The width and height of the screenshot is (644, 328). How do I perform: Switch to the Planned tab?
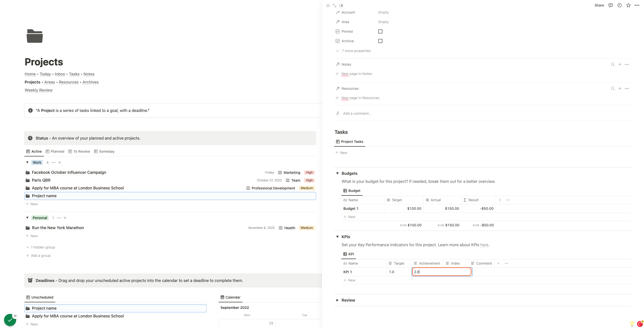55,151
